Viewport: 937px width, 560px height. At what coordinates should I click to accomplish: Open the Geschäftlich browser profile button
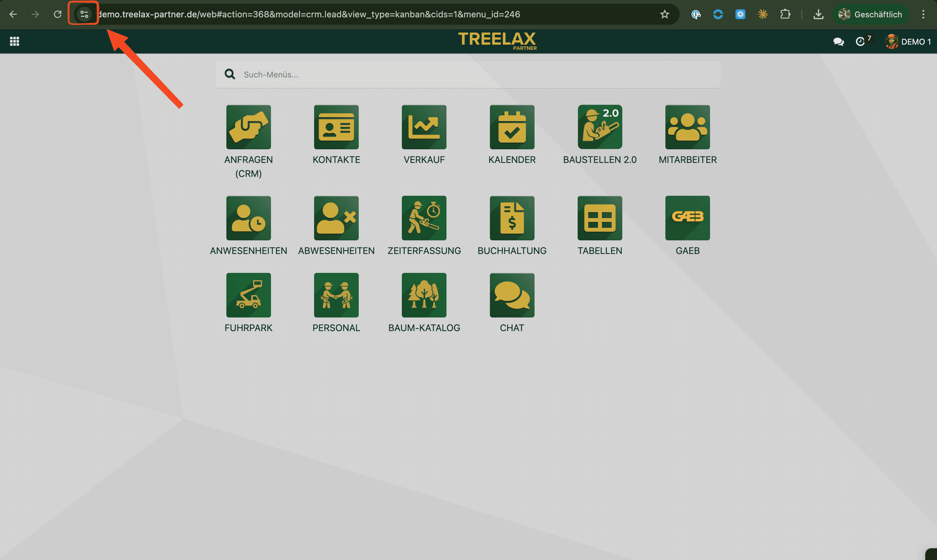click(x=870, y=14)
